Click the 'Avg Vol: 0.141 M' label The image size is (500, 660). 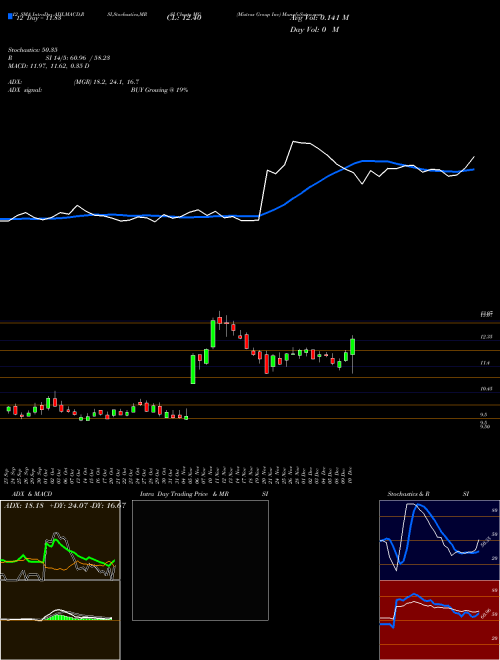tap(319, 18)
